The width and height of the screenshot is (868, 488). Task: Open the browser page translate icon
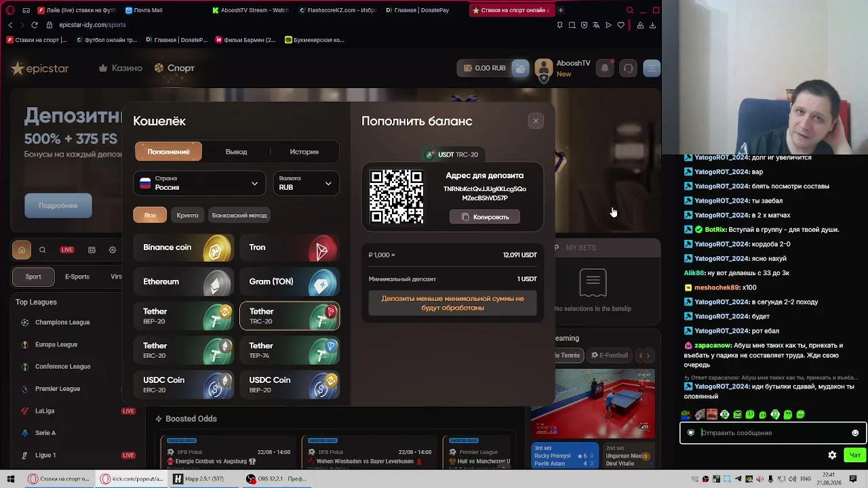tap(596, 25)
